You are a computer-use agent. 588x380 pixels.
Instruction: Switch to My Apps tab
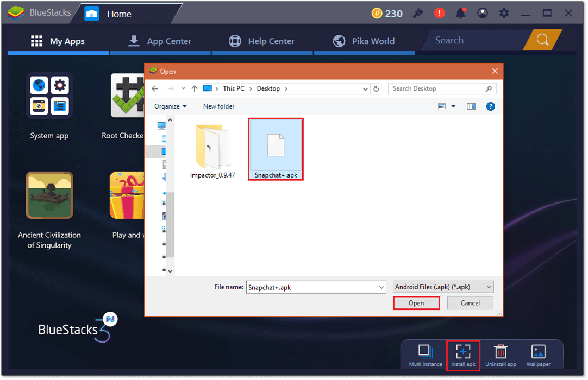coord(58,41)
